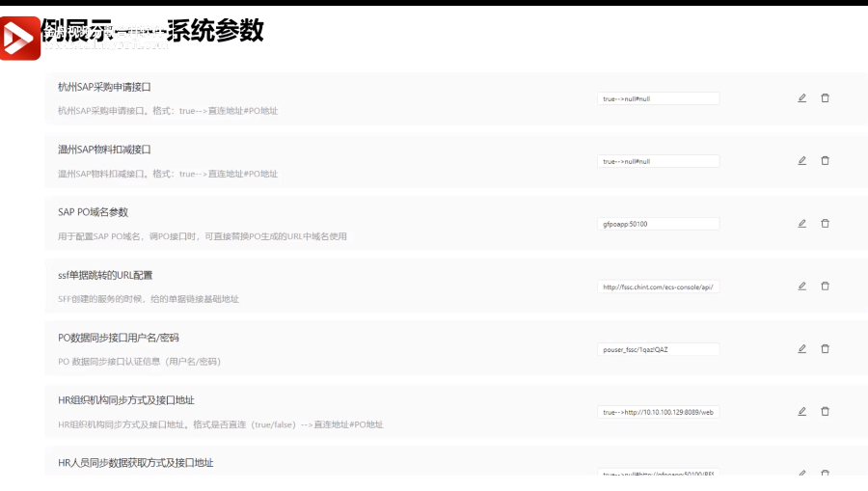Click the 杭州SAP采购申请接口 format description
The image size is (868, 491).
click(x=168, y=111)
